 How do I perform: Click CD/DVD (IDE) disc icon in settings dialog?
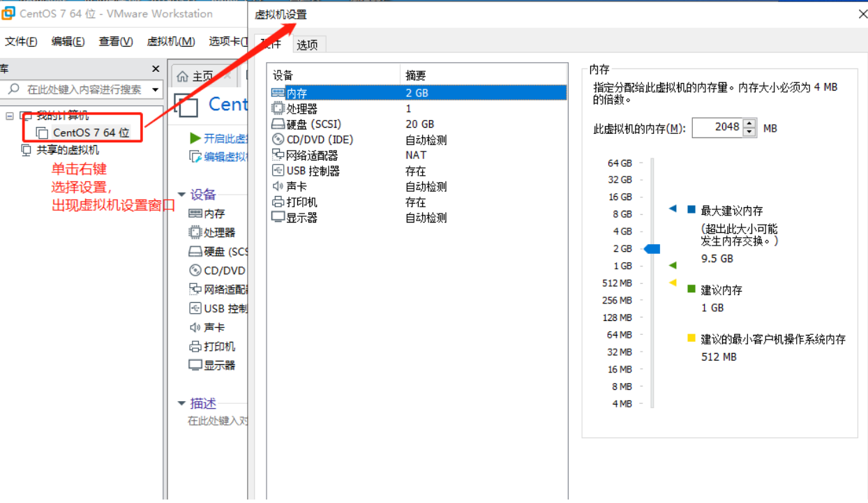[x=278, y=140]
